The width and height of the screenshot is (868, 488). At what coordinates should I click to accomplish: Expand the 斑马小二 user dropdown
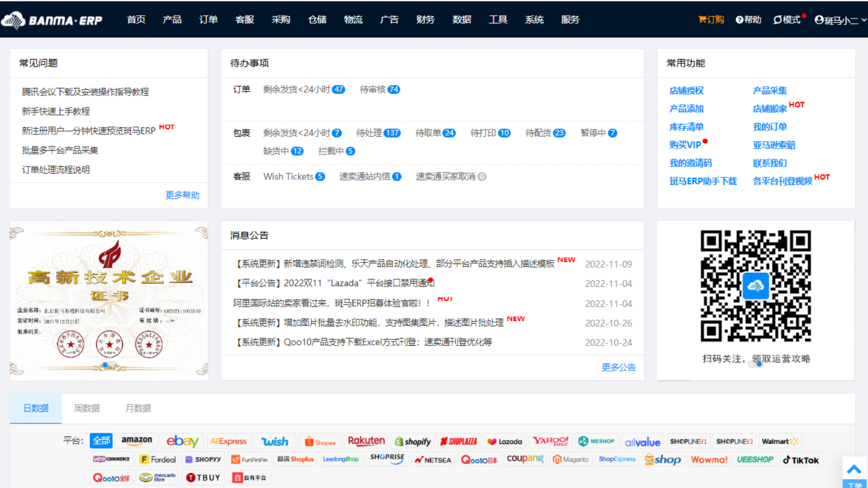[840, 20]
